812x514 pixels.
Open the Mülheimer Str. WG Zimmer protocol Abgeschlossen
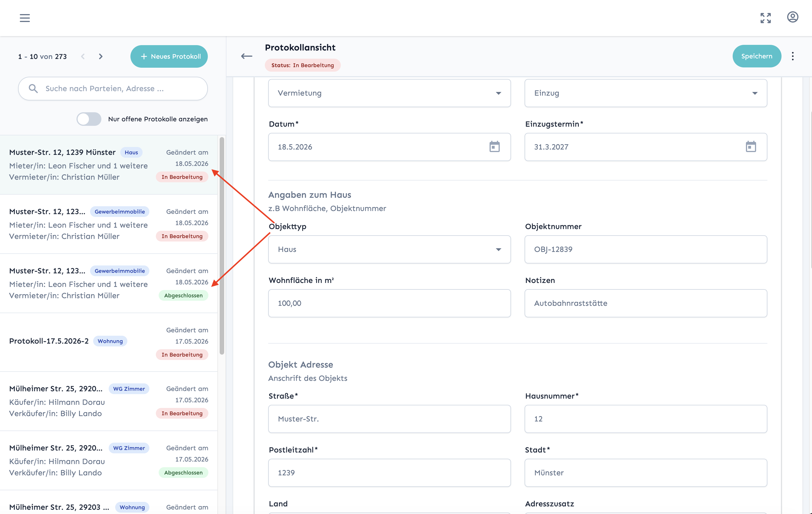109,460
